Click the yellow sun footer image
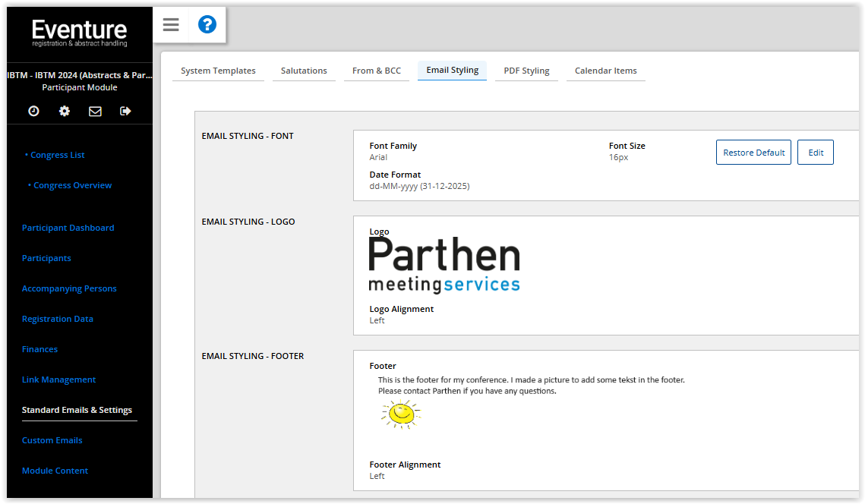 pyautogui.click(x=401, y=414)
